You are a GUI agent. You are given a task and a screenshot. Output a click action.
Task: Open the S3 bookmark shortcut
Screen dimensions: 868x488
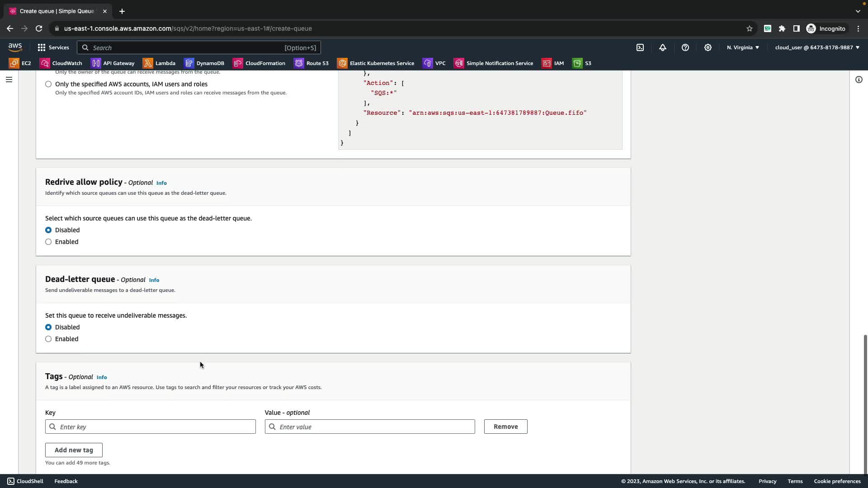pos(582,63)
